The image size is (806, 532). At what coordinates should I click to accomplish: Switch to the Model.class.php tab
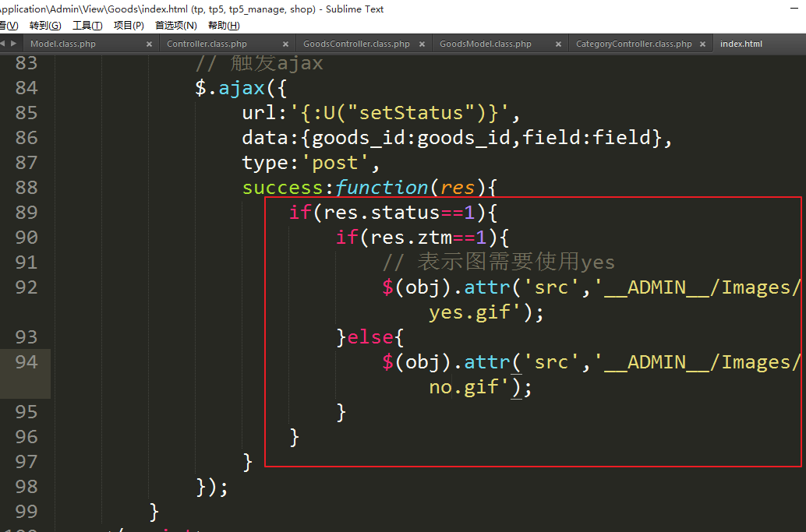(x=63, y=44)
